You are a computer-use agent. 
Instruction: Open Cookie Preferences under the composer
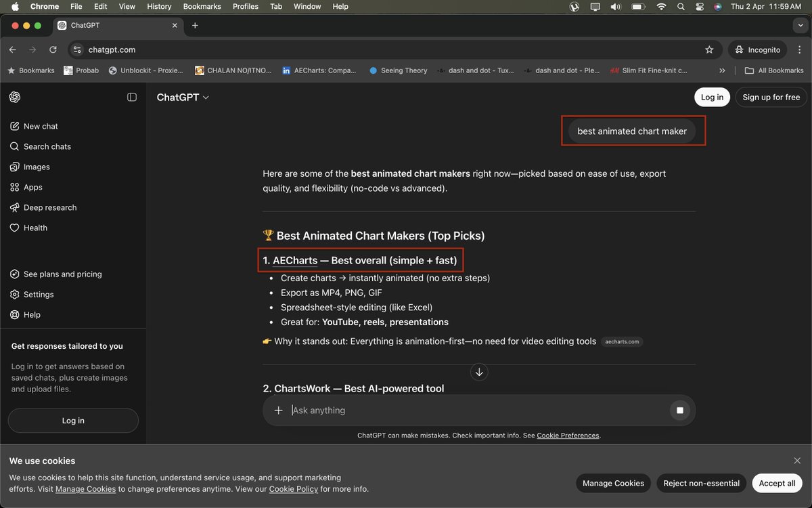[568, 436]
